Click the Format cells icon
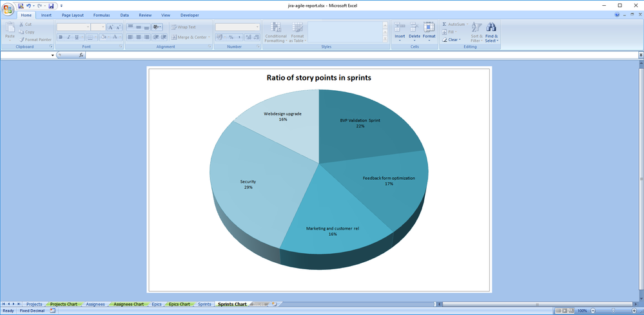The image size is (644, 315). pyautogui.click(x=429, y=27)
